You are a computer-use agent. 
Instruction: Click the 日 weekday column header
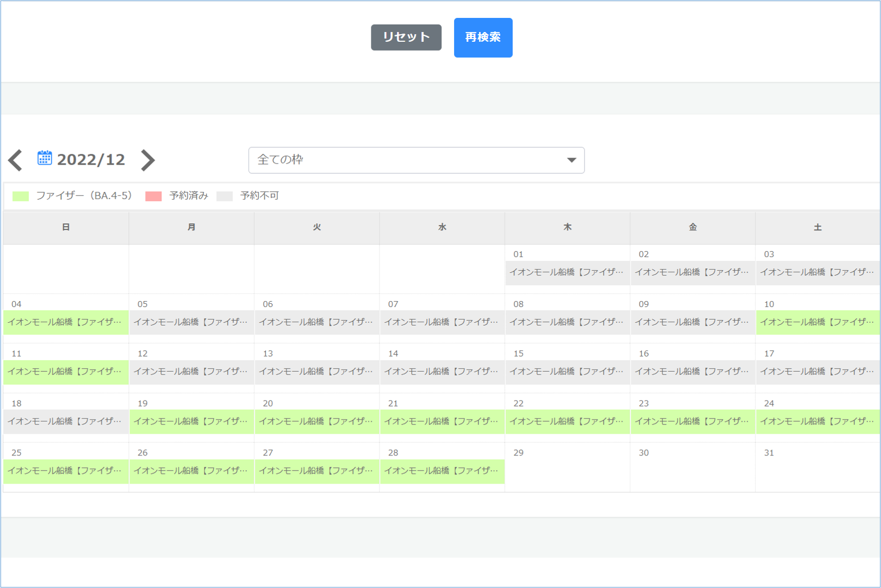click(x=66, y=228)
